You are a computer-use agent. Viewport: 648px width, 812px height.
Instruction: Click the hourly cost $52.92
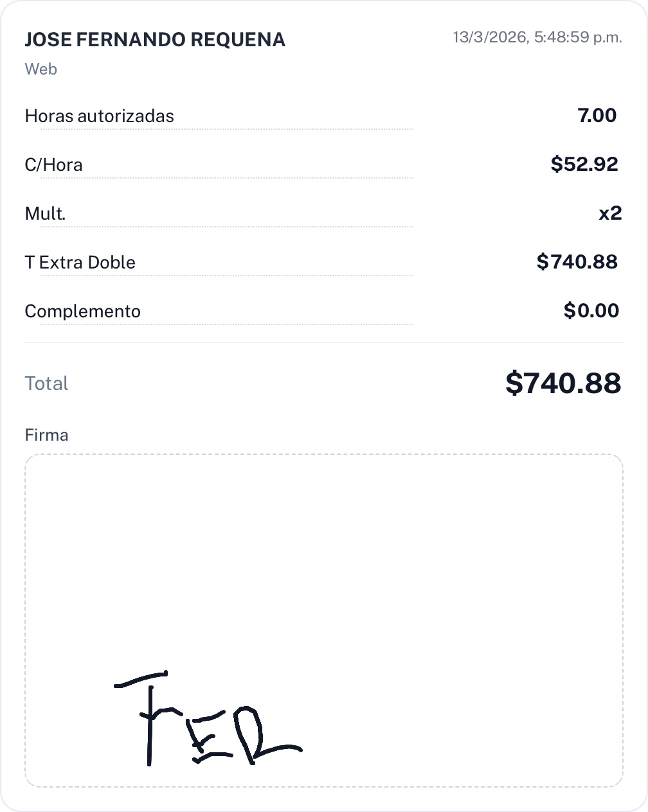pos(584,164)
